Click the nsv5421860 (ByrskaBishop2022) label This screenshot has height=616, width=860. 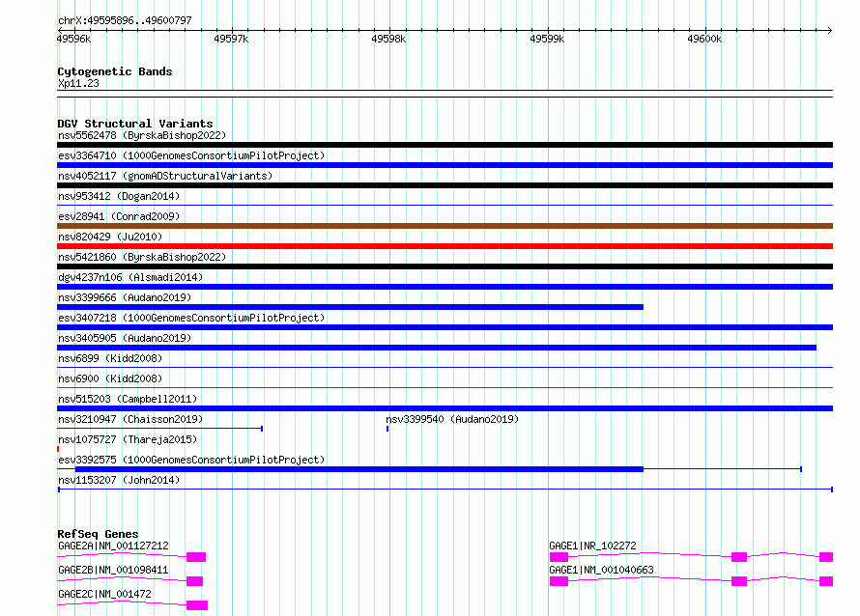coord(142,257)
